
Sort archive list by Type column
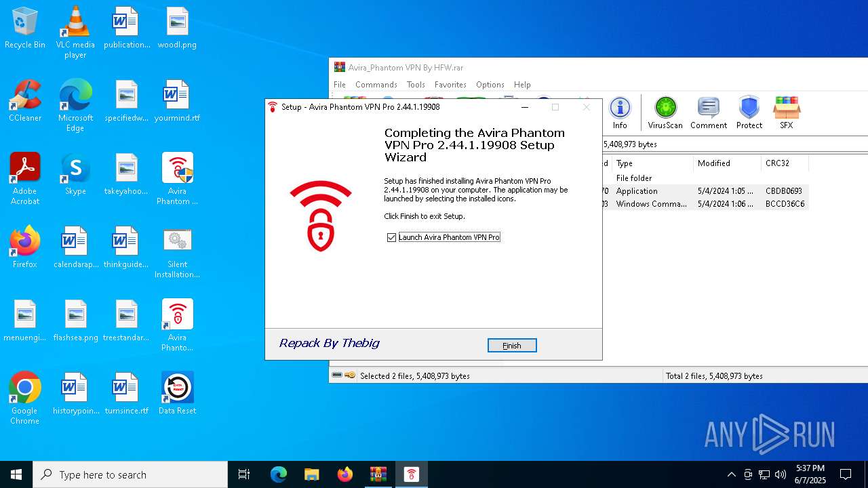coord(652,163)
